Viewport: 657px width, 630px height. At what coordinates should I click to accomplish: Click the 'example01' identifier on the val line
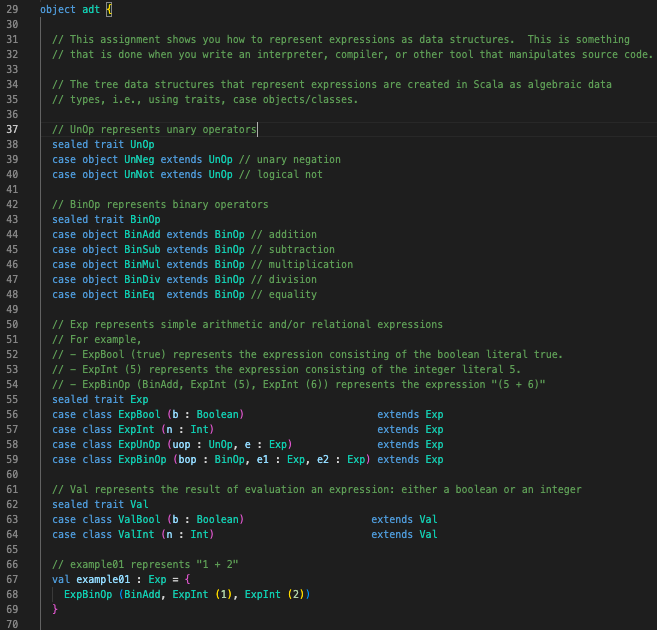click(x=103, y=579)
